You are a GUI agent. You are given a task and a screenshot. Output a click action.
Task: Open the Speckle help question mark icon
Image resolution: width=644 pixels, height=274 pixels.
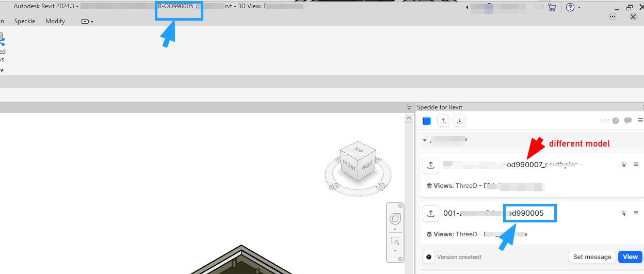click(616, 121)
